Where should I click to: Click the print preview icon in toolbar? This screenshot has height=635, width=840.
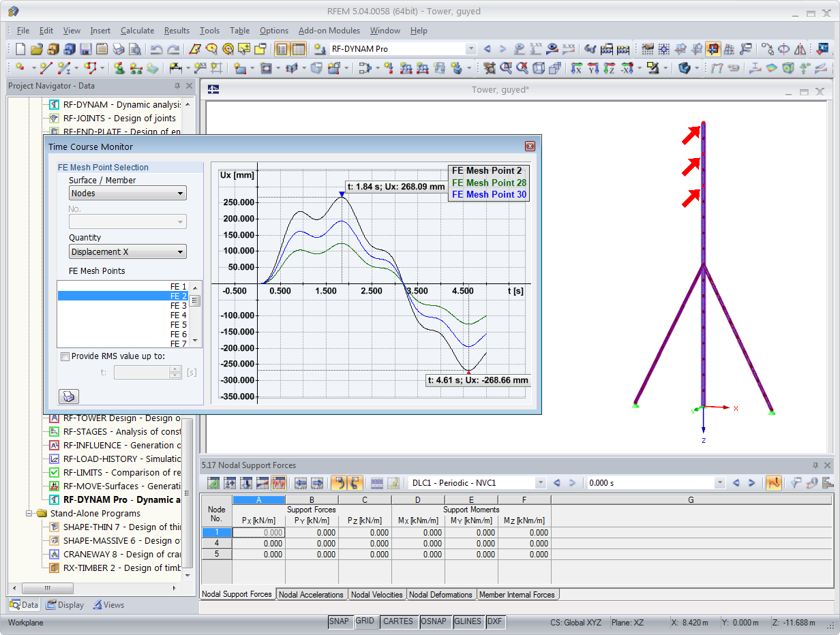point(135,49)
